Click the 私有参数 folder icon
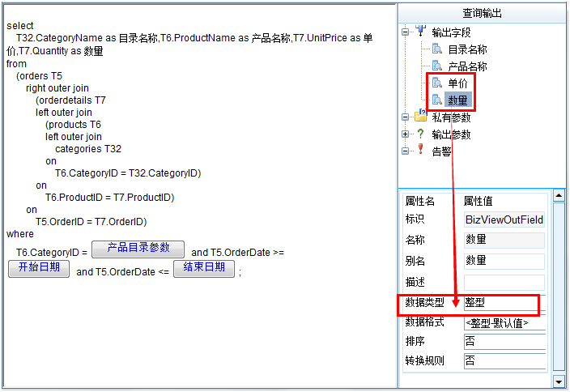The height and width of the screenshot is (392, 570). click(421, 116)
